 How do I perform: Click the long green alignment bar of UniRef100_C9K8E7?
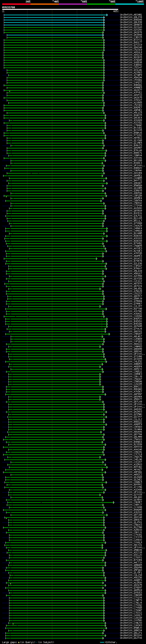[61, 502]
